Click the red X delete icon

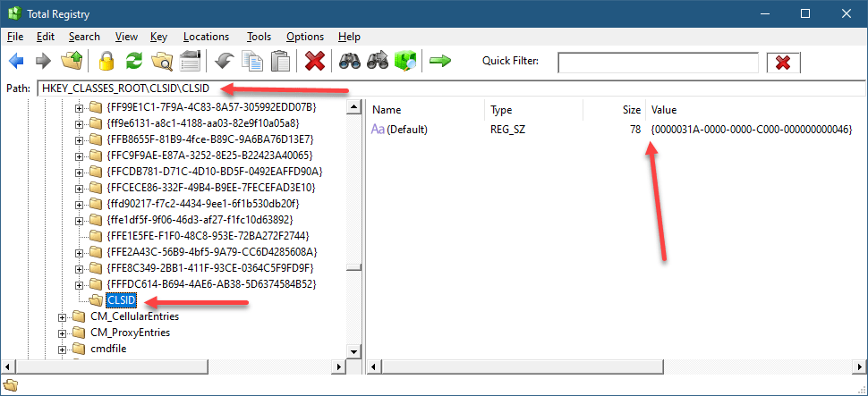[x=315, y=62]
